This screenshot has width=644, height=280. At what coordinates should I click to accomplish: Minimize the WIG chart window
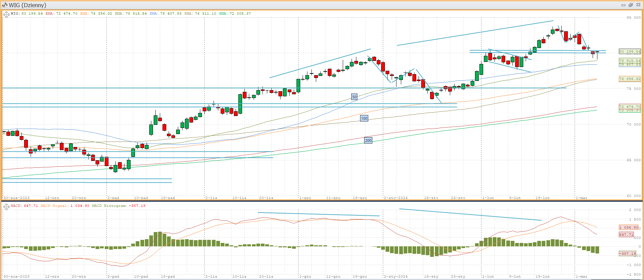(623, 5)
